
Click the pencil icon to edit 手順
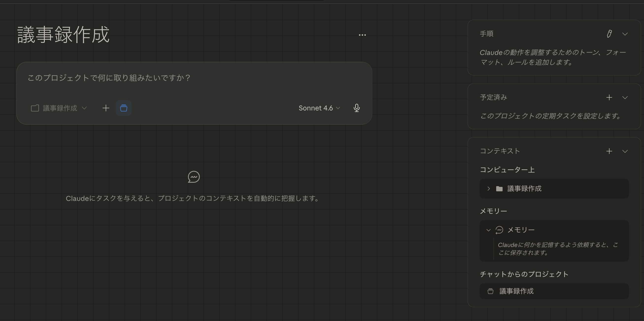click(x=609, y=34)
